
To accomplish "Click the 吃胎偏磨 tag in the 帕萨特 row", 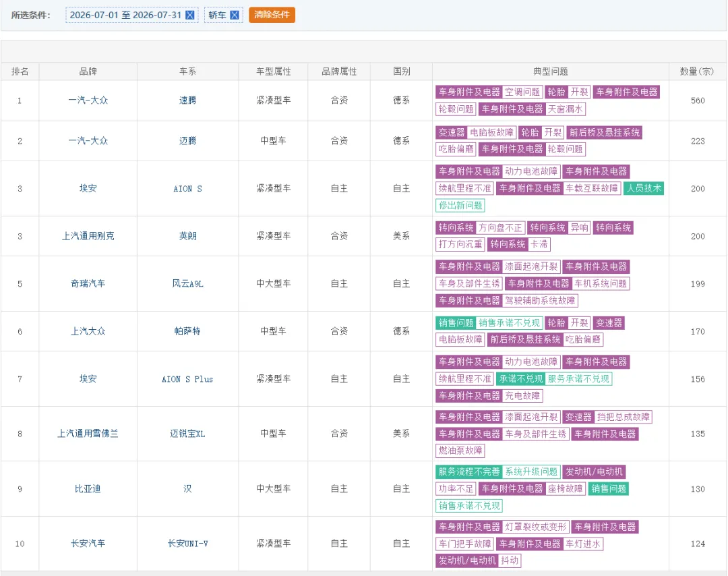I will (x=582, y=339).
